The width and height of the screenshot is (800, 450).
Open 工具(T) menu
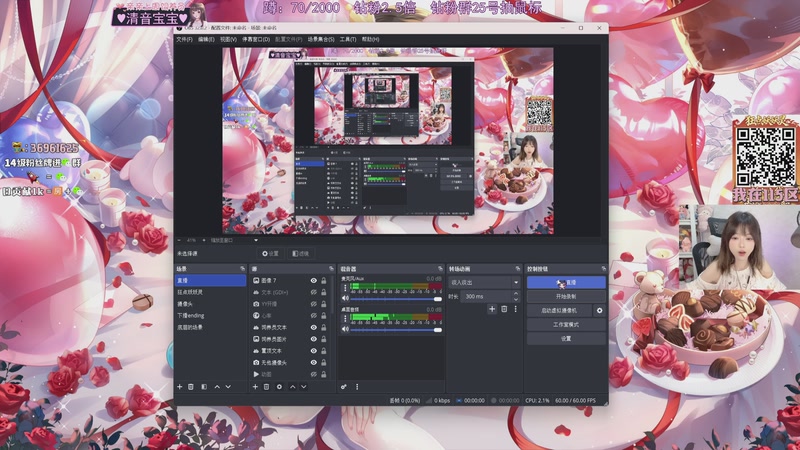(348, 39)
